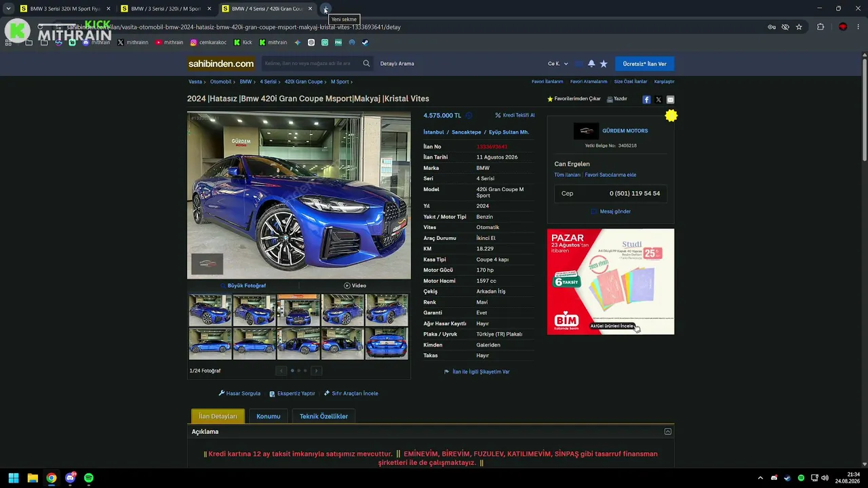
Task: Open the browser profile avatar
Action: (x=843, y=27)
